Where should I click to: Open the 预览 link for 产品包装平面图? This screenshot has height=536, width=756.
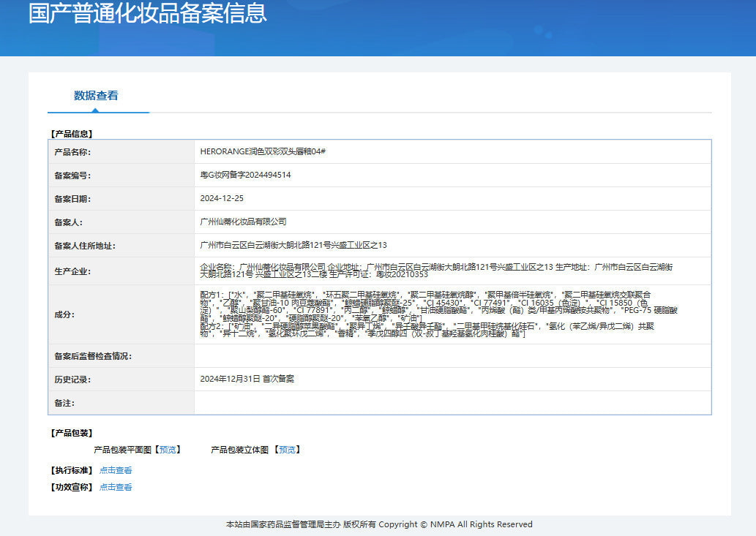pyautogui.click(x=168, y=450)
